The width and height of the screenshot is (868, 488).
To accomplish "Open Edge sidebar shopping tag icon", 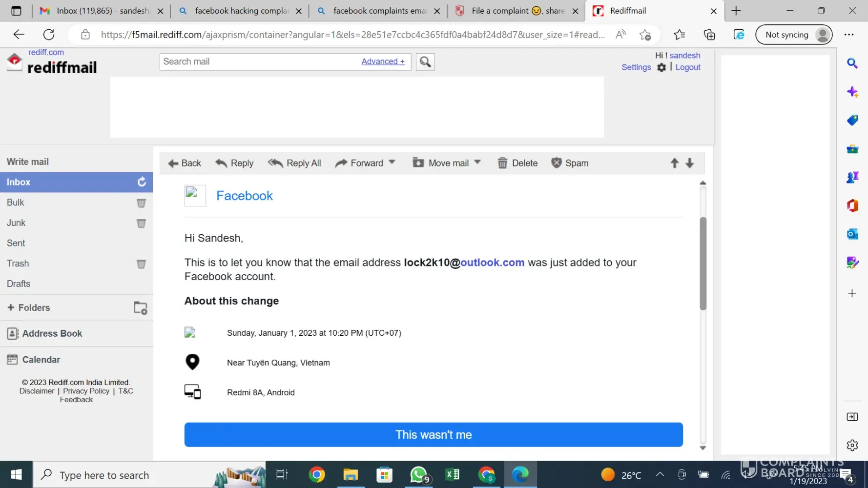I will pyautogui.click(x=852, y=120).
